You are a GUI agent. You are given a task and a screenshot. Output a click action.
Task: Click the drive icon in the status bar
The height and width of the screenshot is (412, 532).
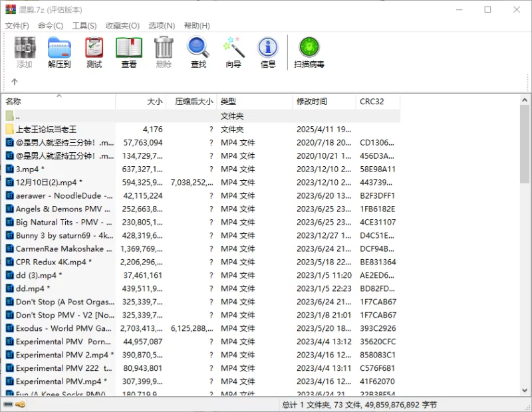(8, 405)
